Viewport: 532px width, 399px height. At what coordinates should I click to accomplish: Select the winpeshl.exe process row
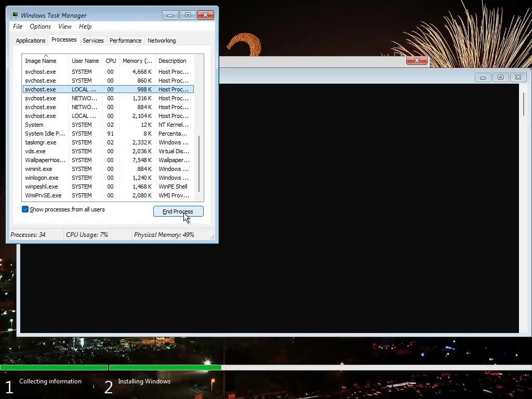tap(108, 187)
